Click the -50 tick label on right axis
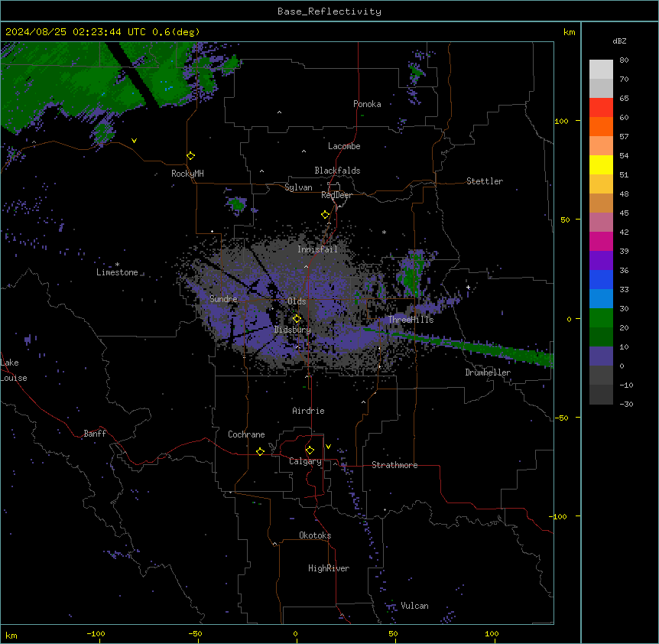The height and width of the screenshot is (644, 659). point(561,418)
